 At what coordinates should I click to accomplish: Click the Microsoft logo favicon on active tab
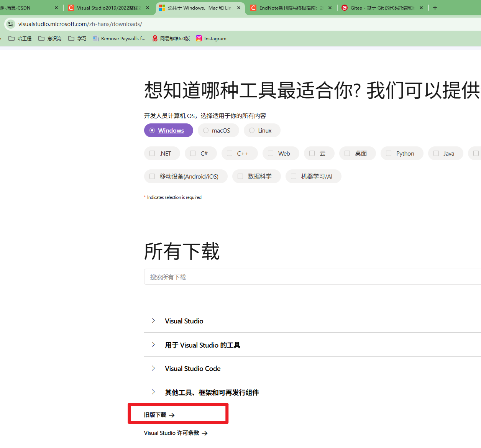(162, 8)
